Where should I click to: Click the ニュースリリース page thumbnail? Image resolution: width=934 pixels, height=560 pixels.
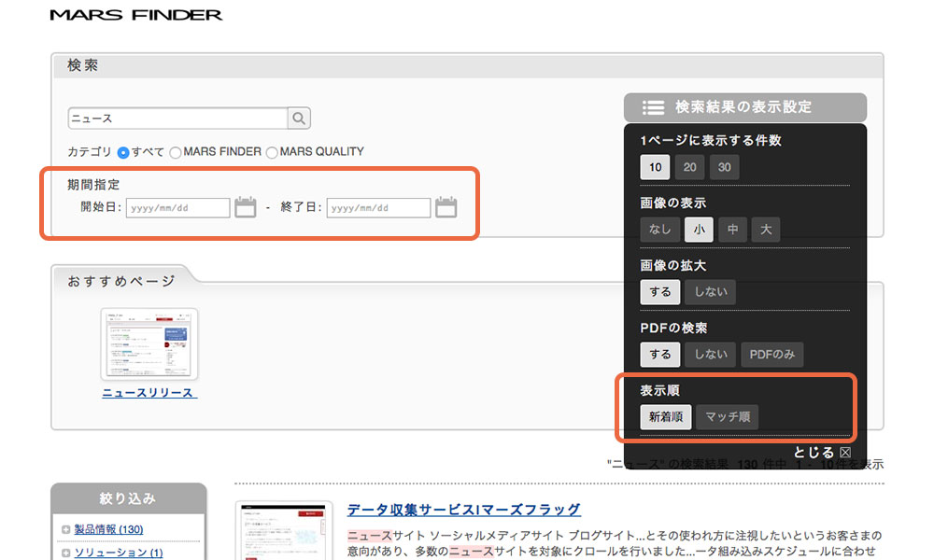pyautogui.click(x=149, y=344)
